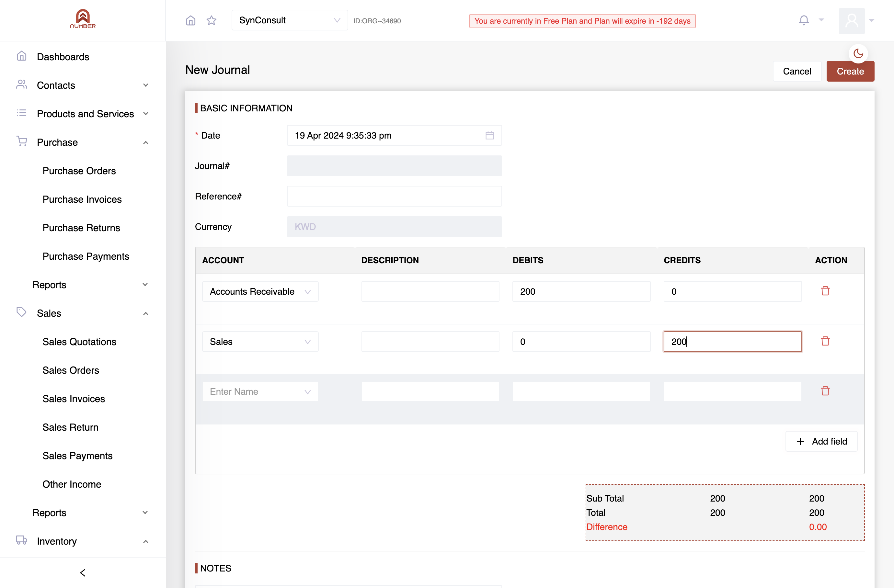Click the Date input field
The height and width of the screenshot is (588, 894).
coord(394,135)
